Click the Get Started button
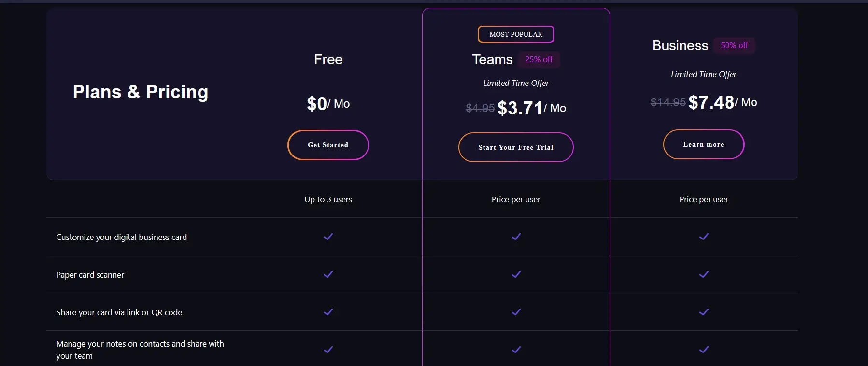This screenshot has height=366, width=868. [328, 145]
